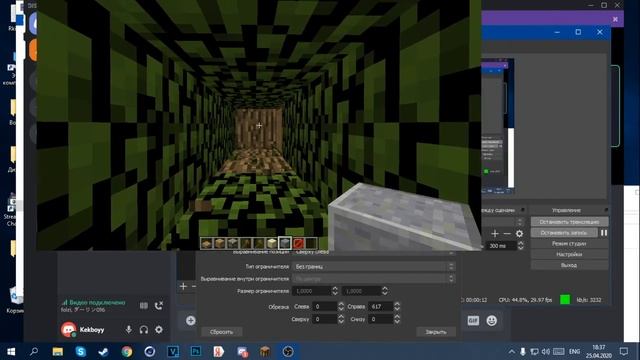Toggle Discord noise suppression icon
This screenshot has height=360, width=640.
(144, 306)
